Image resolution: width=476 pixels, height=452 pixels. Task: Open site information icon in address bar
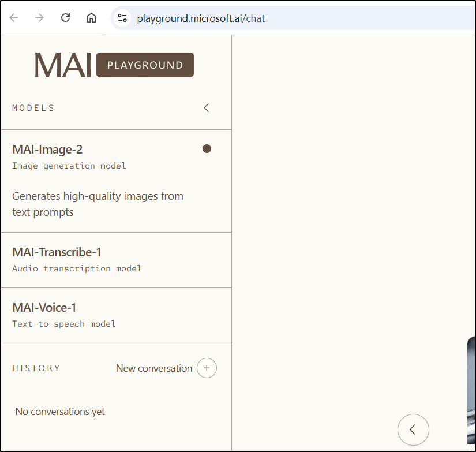(x=122, y=18)
